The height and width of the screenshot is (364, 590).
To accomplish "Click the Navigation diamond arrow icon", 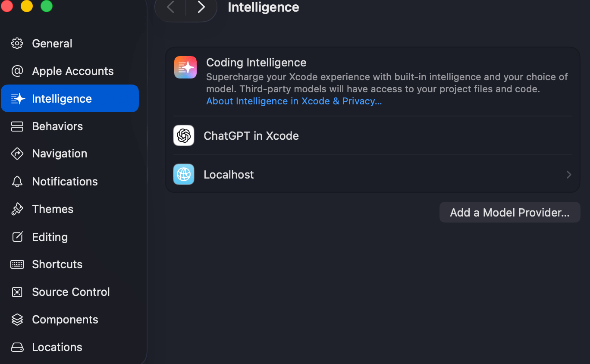I will 17,154.
